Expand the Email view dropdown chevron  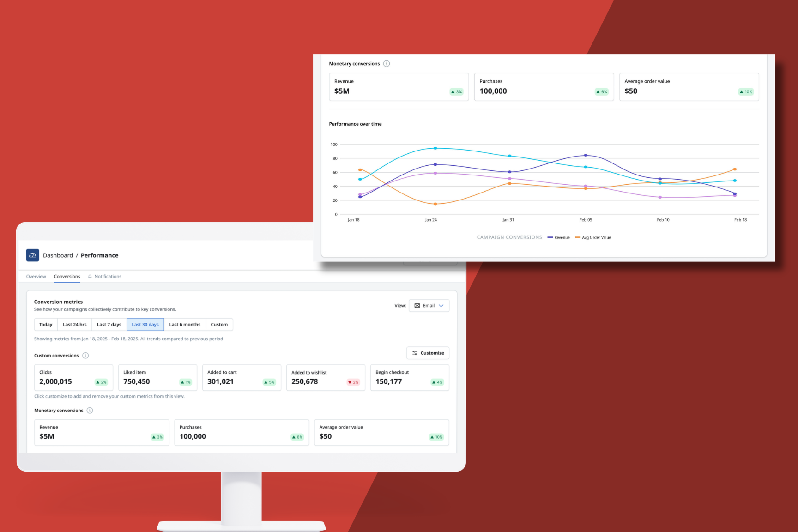[x=441, y=306]
